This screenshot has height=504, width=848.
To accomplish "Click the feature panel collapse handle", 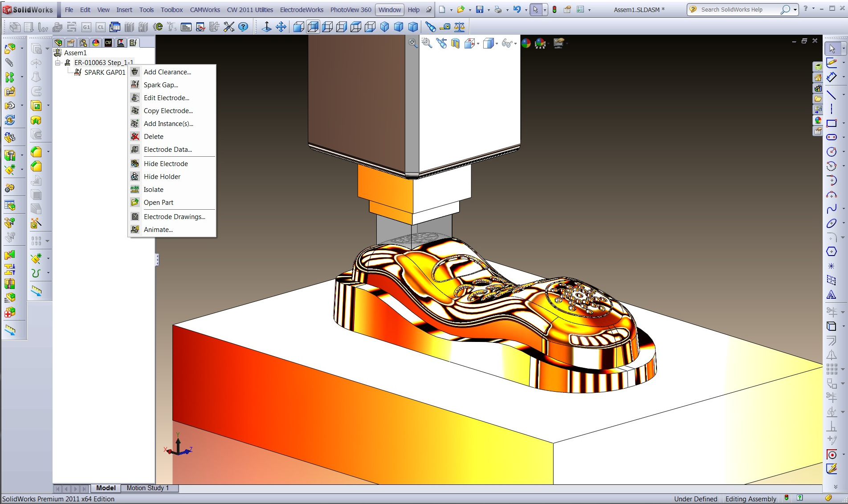I will (x=157, y=260).
